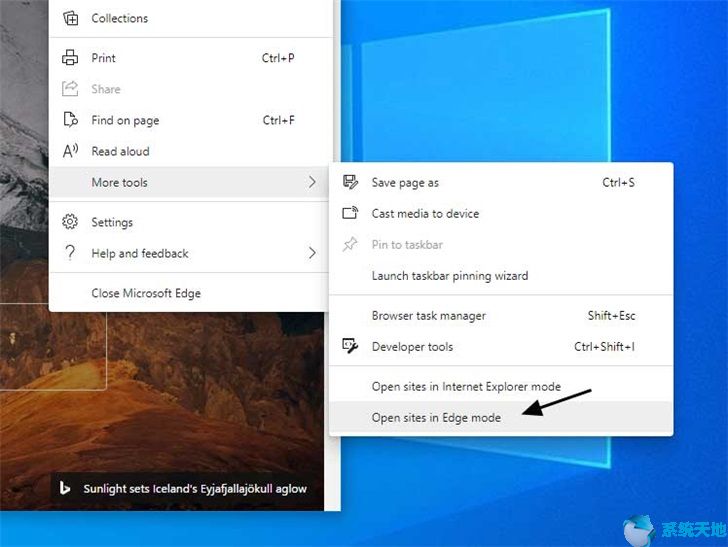Click the Ctrl+S shortcut text
The image size is (728, 547).
click(618, 182)
